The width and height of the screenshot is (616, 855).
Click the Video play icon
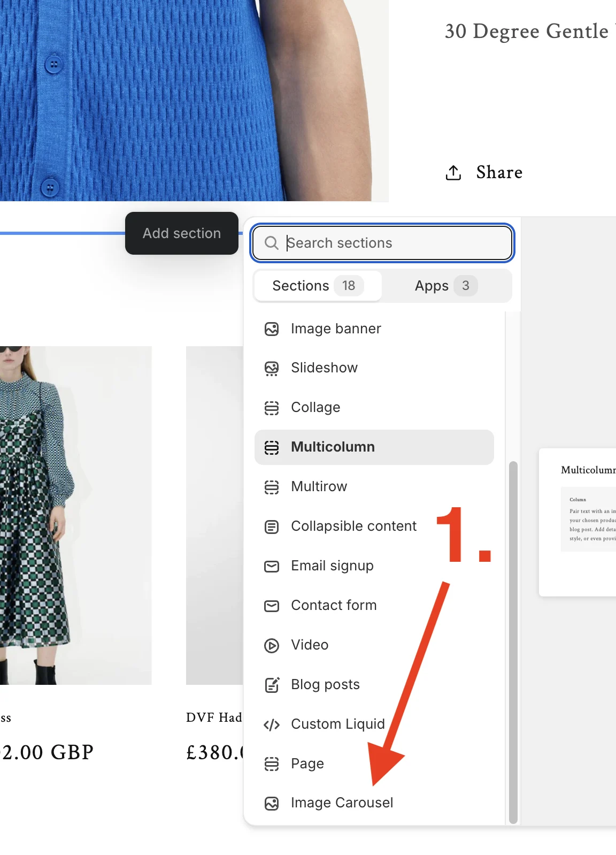(272, 646)
